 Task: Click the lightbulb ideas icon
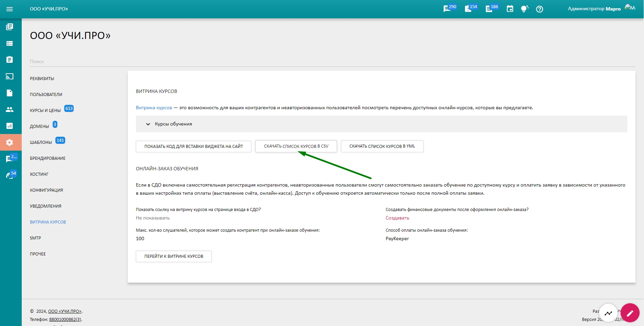coord(525,9)
